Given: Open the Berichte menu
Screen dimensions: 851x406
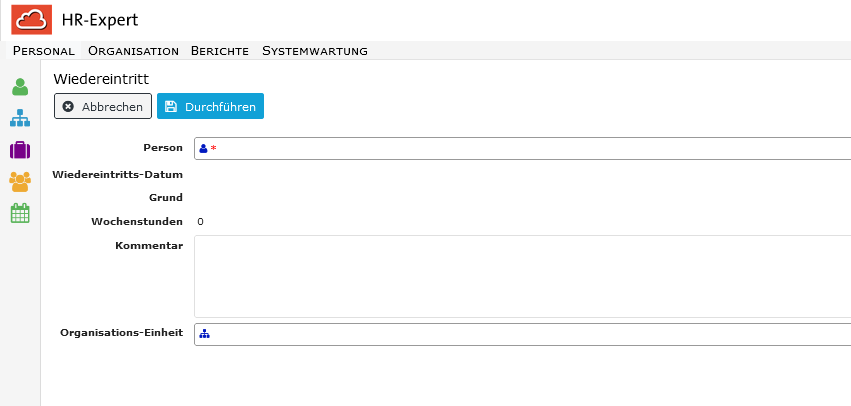Looking at the screenshot, I should pyautogui.click(x=220, y=51).
